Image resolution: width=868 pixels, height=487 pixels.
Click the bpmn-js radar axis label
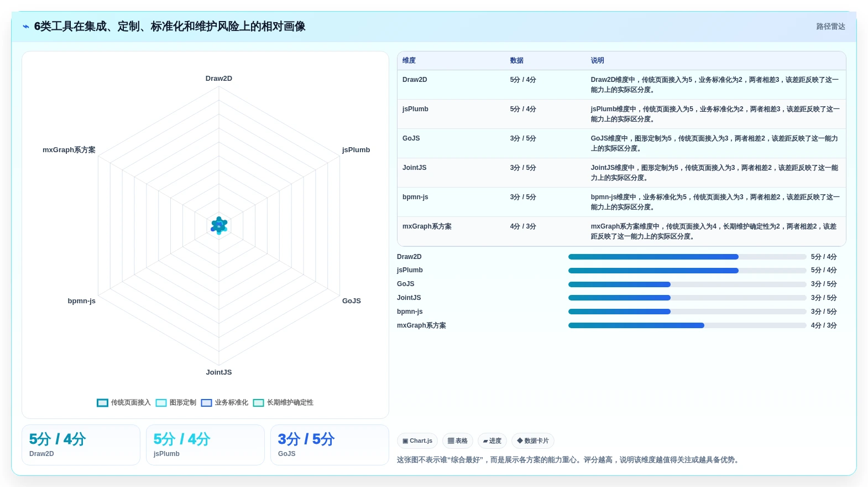(82, 301)
